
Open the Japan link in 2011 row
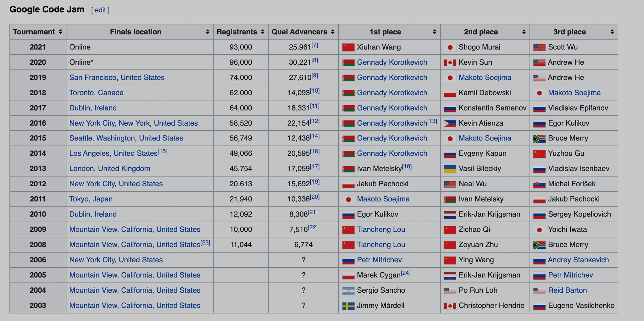pos(103,199)
